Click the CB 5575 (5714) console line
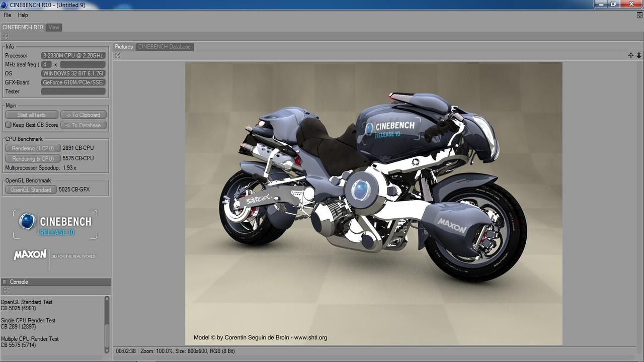The height and width of the screenshot is (362, 644). (x=18, y=345)
